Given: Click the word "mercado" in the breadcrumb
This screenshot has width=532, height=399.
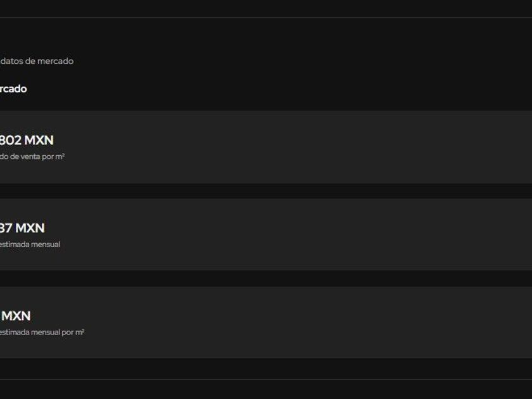Looking at the screenshot, I should pos(57,61).
